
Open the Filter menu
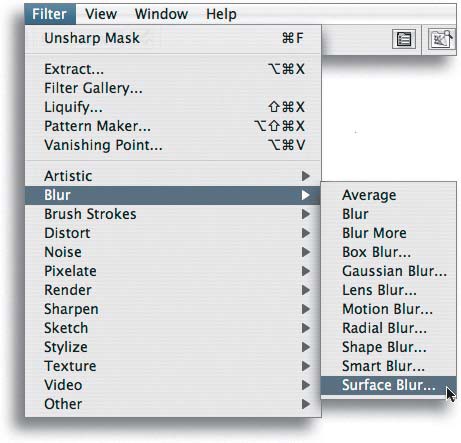50,14
